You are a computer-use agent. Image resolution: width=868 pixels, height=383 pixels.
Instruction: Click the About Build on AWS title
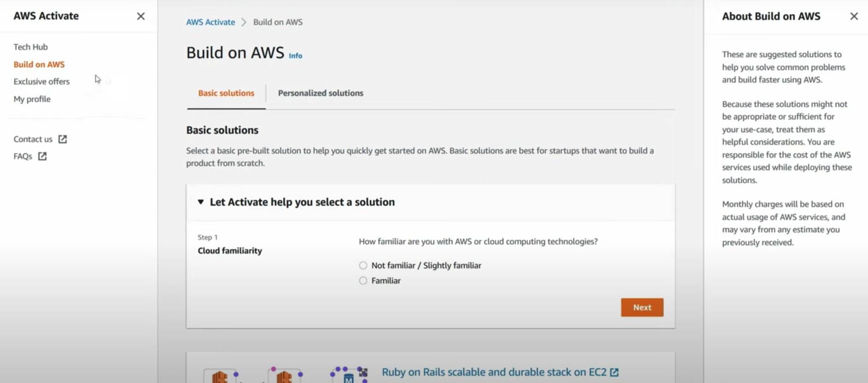(771, 16)
